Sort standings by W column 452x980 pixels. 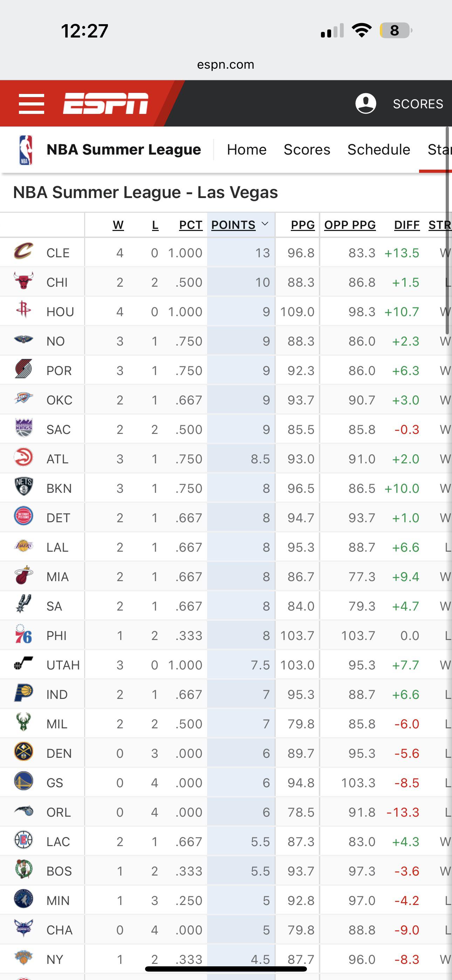[x=118, y=225]
